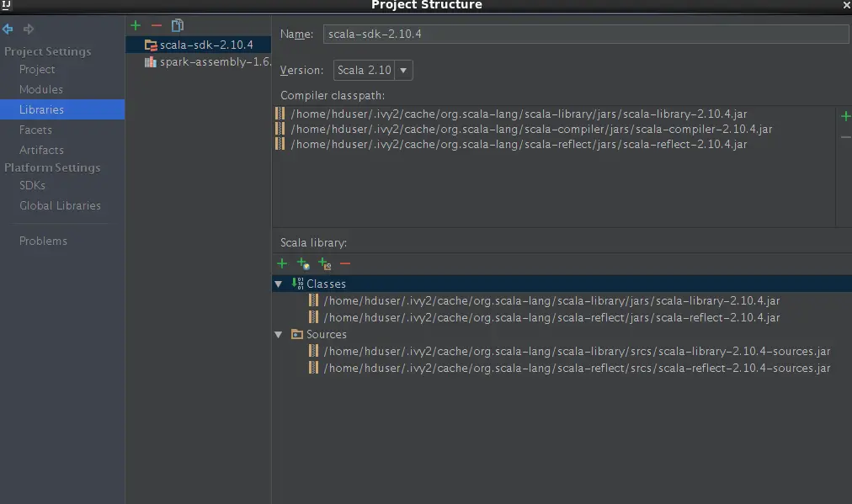Add a new project library with the plus icon
This screenshot has width=852, height=504.
click(136, 25)
